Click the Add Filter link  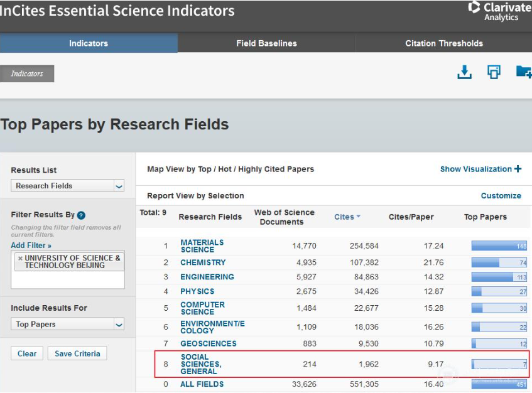[x=31, y=245]
